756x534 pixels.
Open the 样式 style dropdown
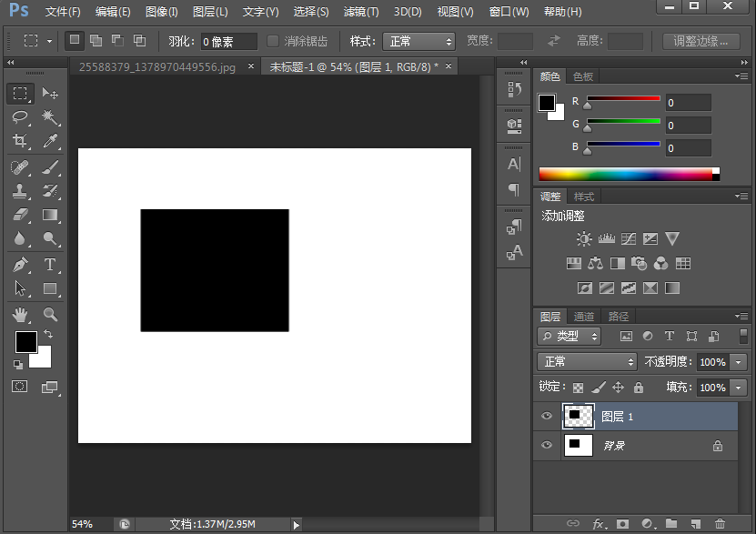[419, 42]
